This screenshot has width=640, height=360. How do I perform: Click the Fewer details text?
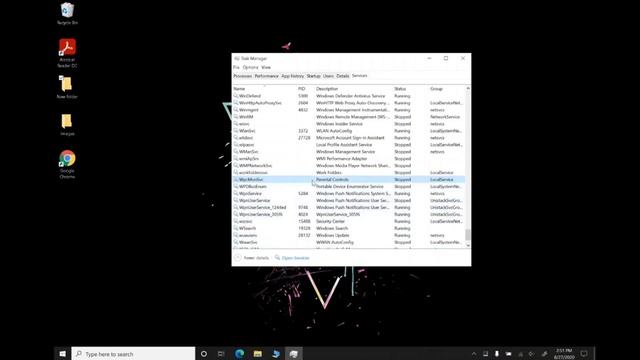click(x=256, y=258)
